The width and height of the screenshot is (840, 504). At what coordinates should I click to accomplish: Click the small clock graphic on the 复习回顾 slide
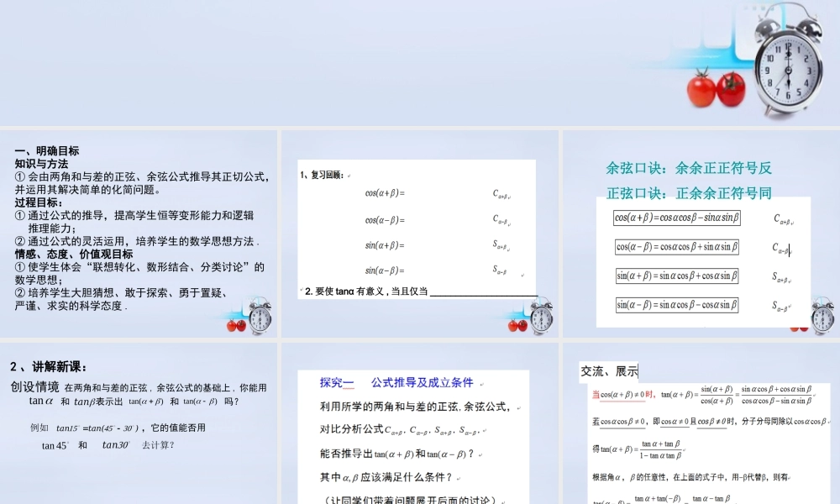point(541,317)
